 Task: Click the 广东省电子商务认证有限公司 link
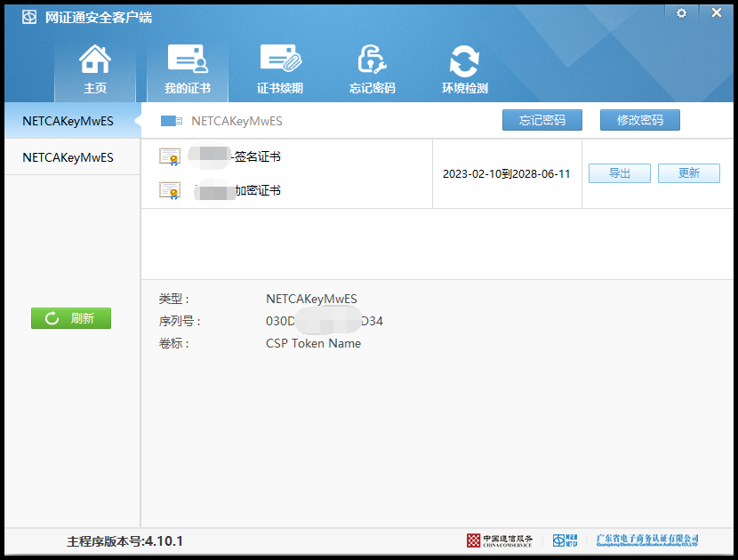point(646,540)
